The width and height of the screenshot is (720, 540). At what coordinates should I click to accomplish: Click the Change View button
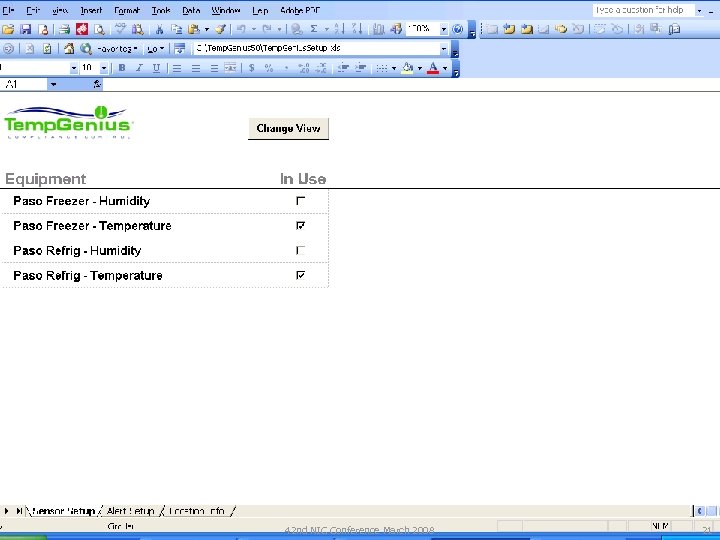point(288,129)
